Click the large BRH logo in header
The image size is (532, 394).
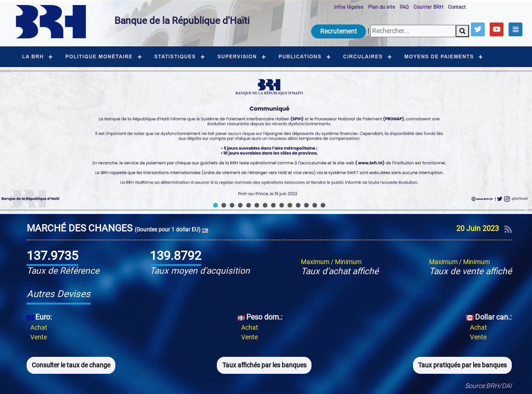[x=51, y=22]
